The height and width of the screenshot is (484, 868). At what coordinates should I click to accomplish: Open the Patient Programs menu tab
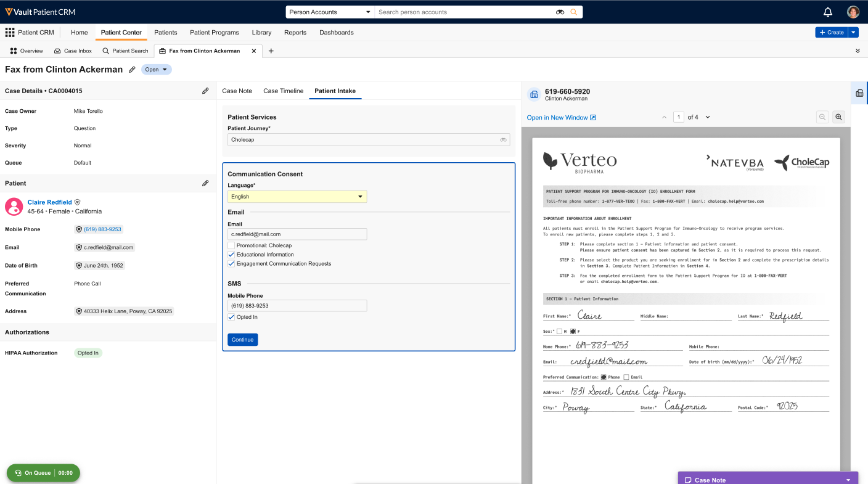[x=214, y=33]
